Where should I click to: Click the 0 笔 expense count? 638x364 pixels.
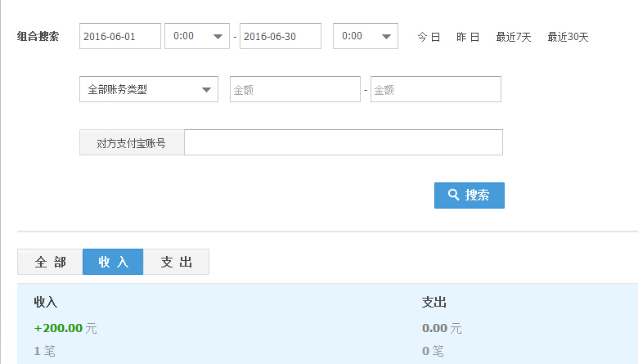[x=433, y=351]
